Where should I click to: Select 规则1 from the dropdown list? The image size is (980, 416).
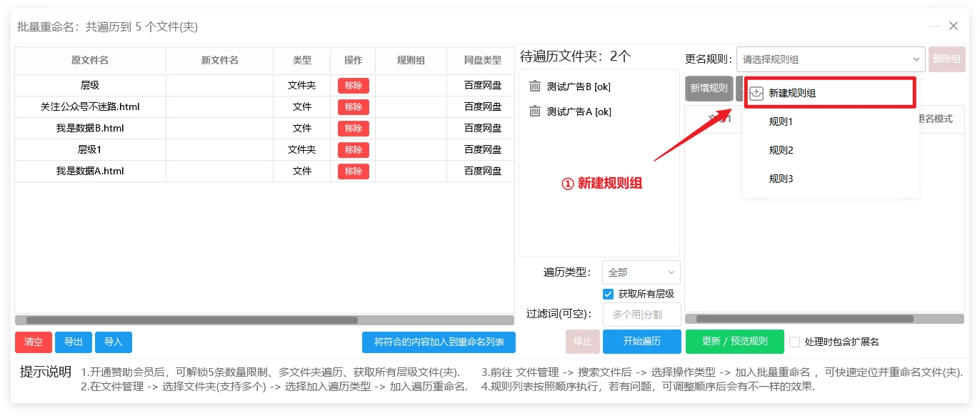coord(781,122)
